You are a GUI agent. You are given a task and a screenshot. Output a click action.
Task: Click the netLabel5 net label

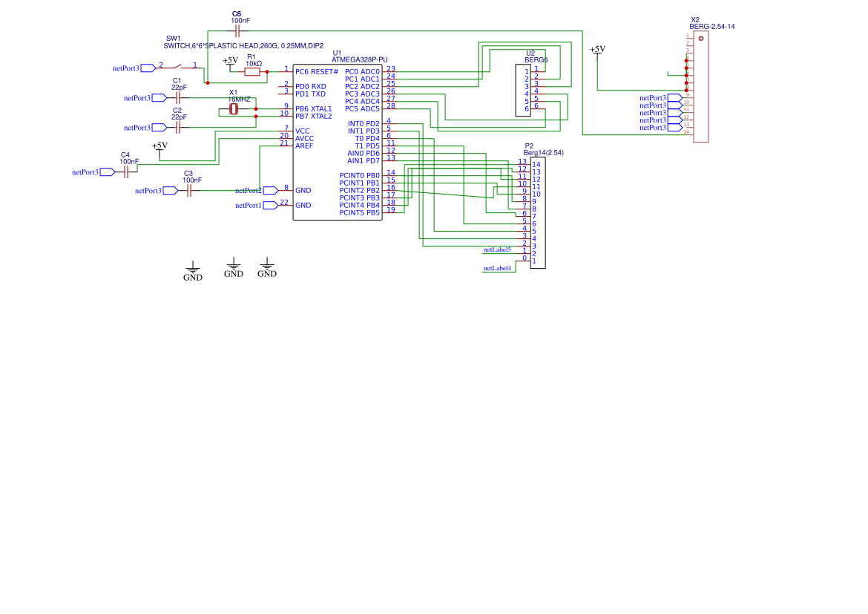tap(497, 250)
